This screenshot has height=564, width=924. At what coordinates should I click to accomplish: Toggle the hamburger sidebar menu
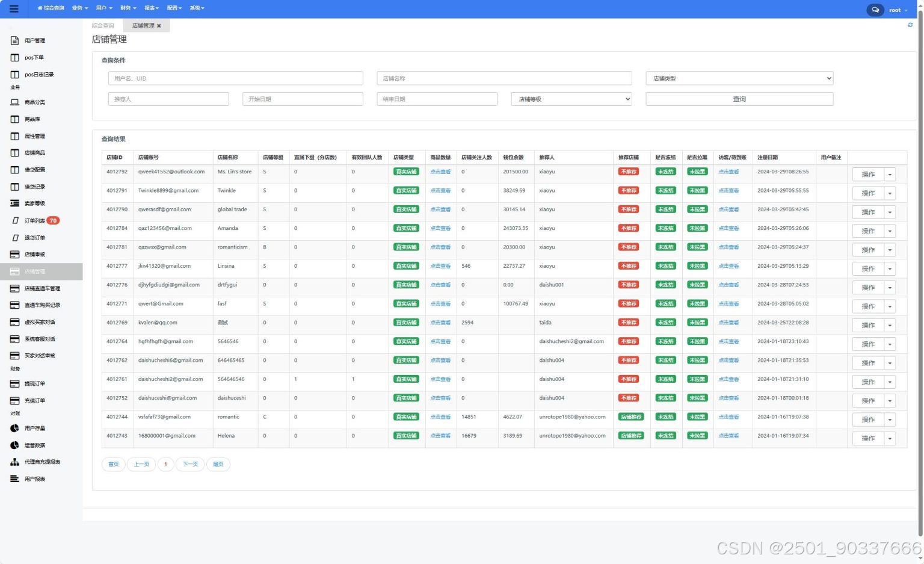click(14, 9)
